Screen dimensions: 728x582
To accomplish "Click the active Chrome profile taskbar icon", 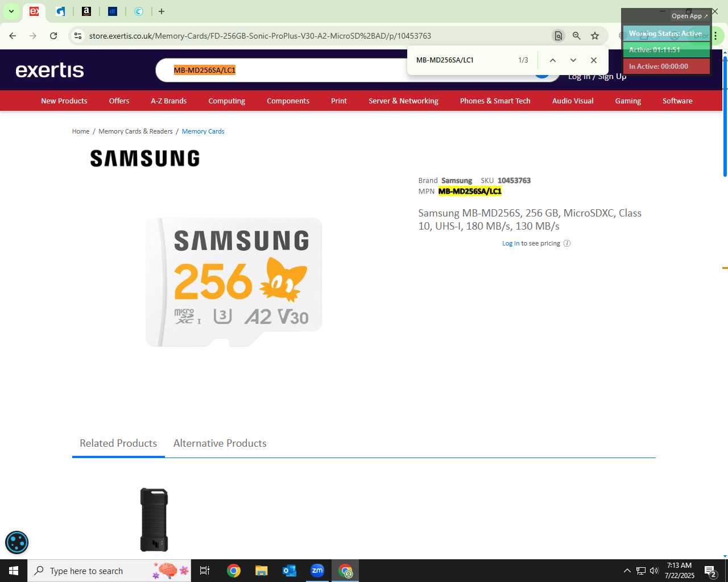I will coord(345,571).
